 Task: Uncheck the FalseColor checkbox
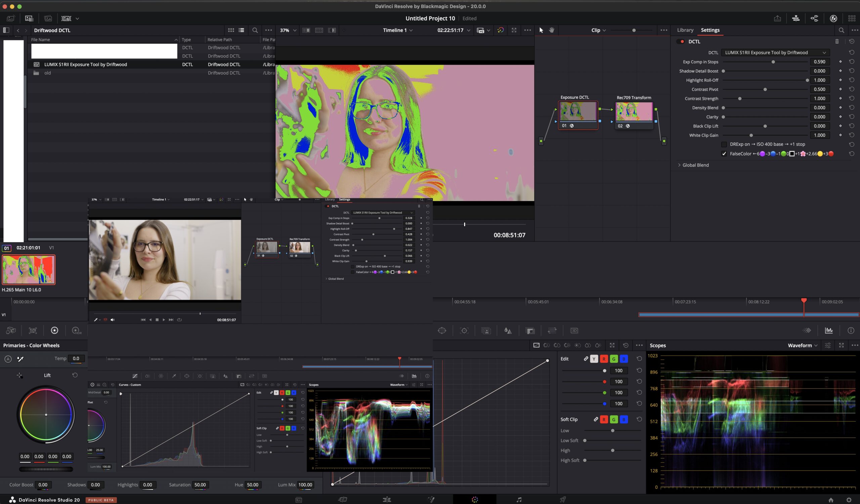tap(724, 154)
